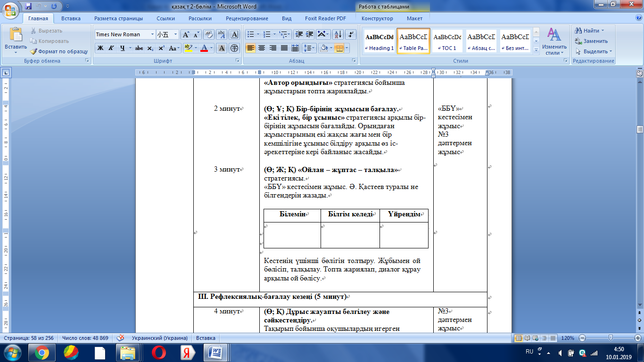This screenshot has height=362, width=644.
Task: Click the Undo arrow in Quick Access Toolbar
Action: pyautogui.click(x=40, y=7)
